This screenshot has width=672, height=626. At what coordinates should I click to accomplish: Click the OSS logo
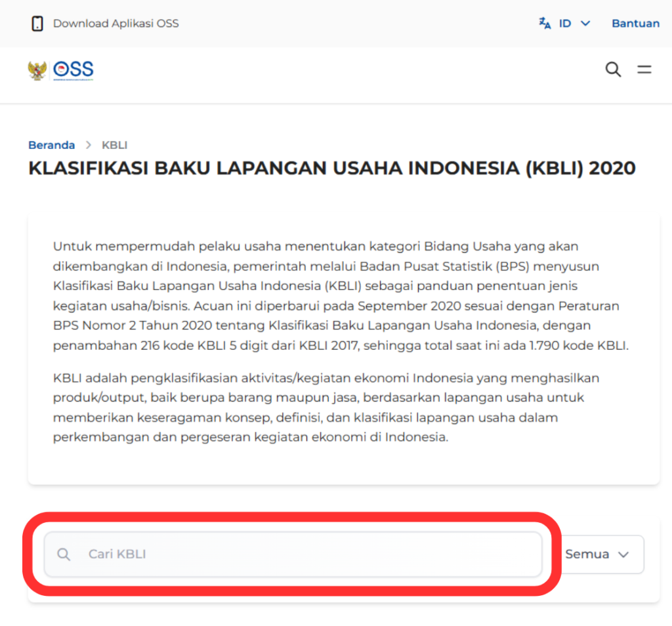(x=73, y=70)
